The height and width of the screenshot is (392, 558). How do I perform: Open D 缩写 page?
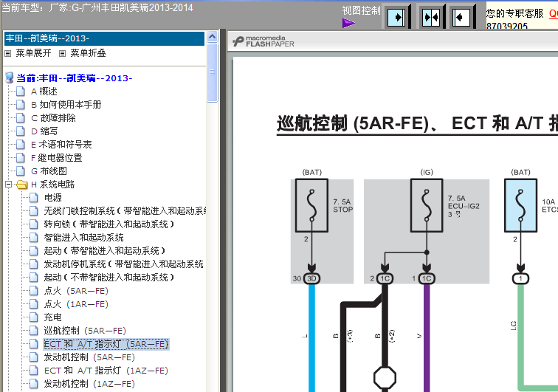tap(44, 131)
